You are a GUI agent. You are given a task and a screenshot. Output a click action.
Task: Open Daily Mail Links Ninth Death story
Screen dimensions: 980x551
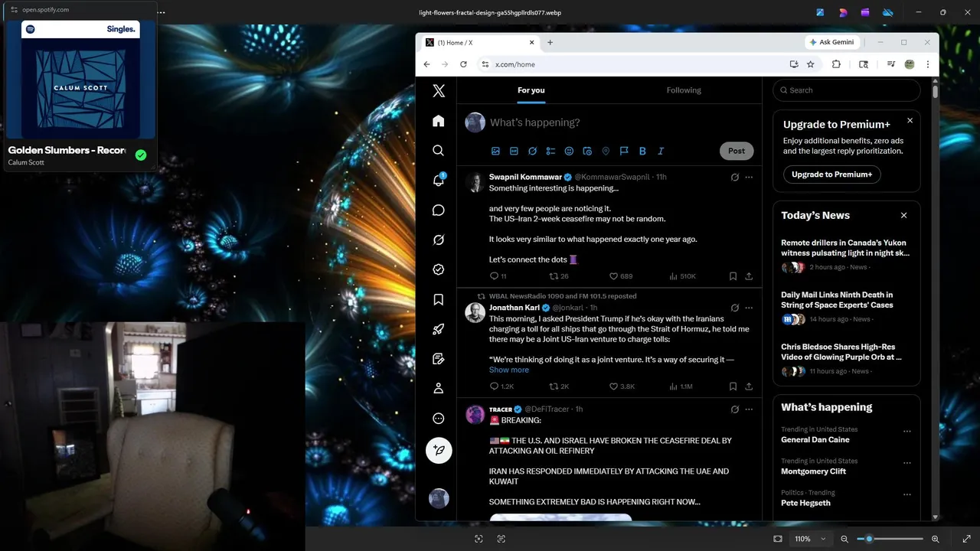click(x=837, y=300)
